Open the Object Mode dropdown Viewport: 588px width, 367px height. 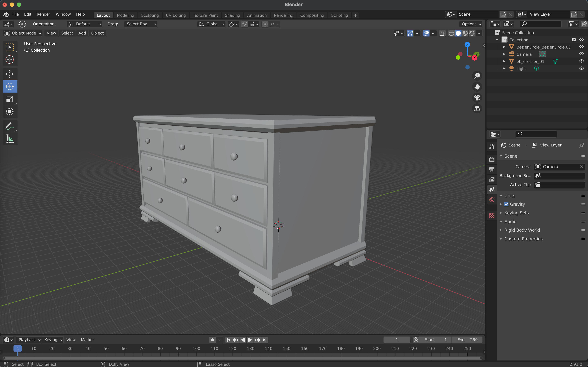tap(23, 33)
